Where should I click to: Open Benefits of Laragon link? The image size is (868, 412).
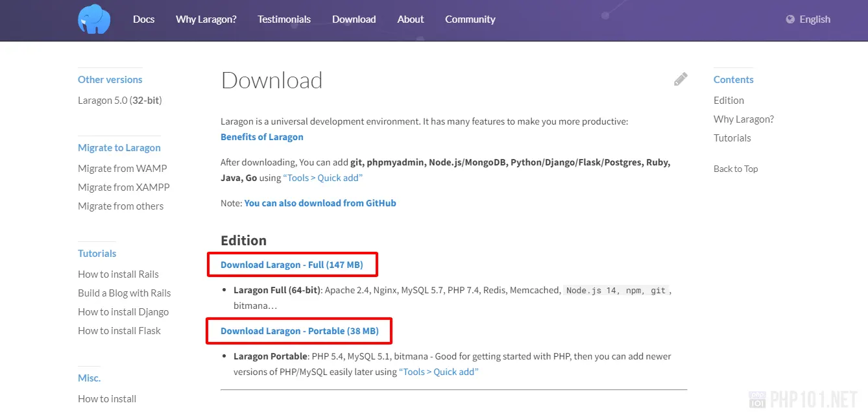click(x=261, y=137)
